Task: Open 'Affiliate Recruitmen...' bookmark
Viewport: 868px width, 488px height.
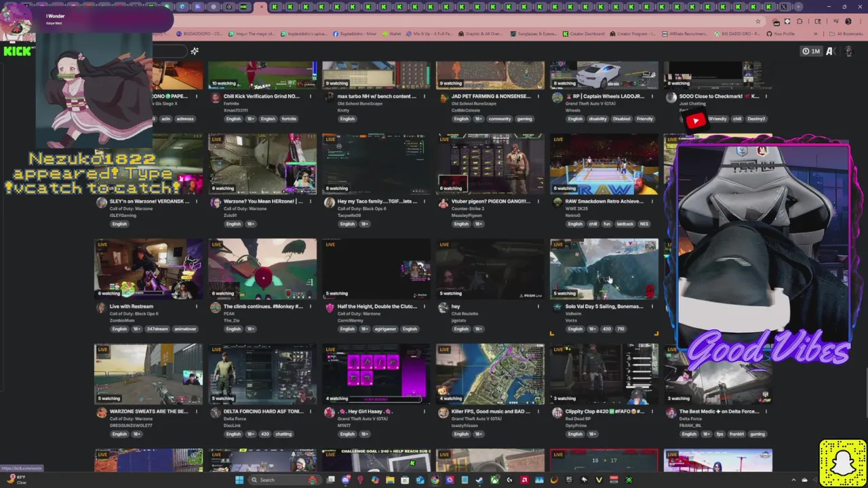Action: (684, 33)
